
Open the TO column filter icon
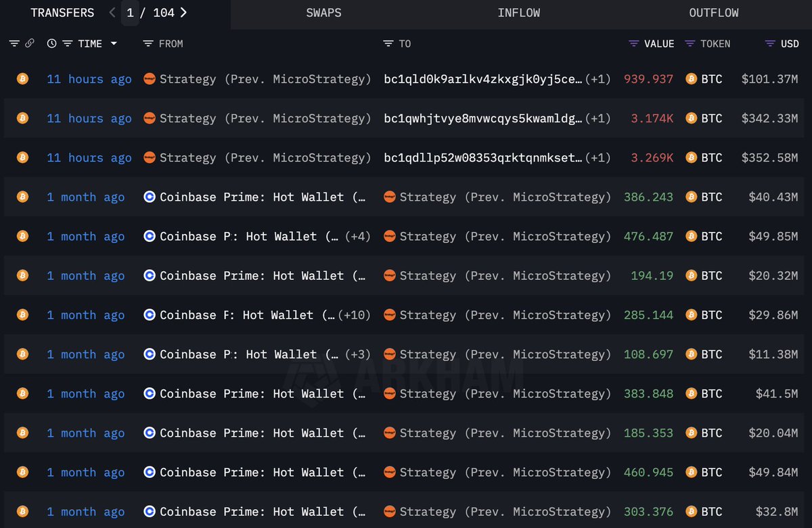click(x=388, y=43)
